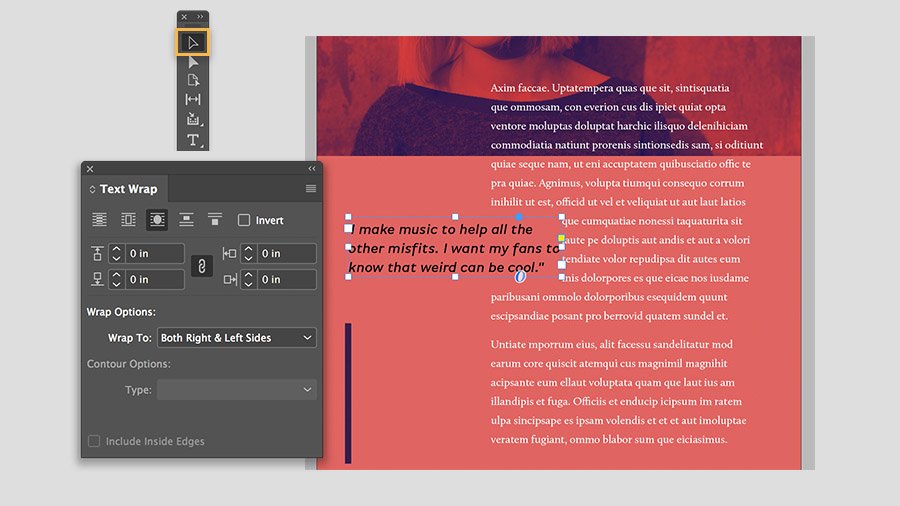900x506 pixels.
Task: Choose No text wrap option
Action: pyautogui.click(x=99, y=220)
